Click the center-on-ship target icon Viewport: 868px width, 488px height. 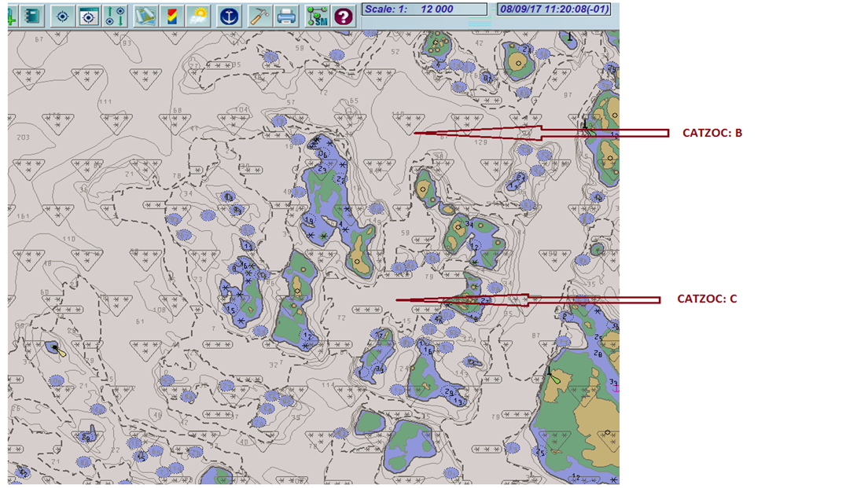click(x=63, y=16)
